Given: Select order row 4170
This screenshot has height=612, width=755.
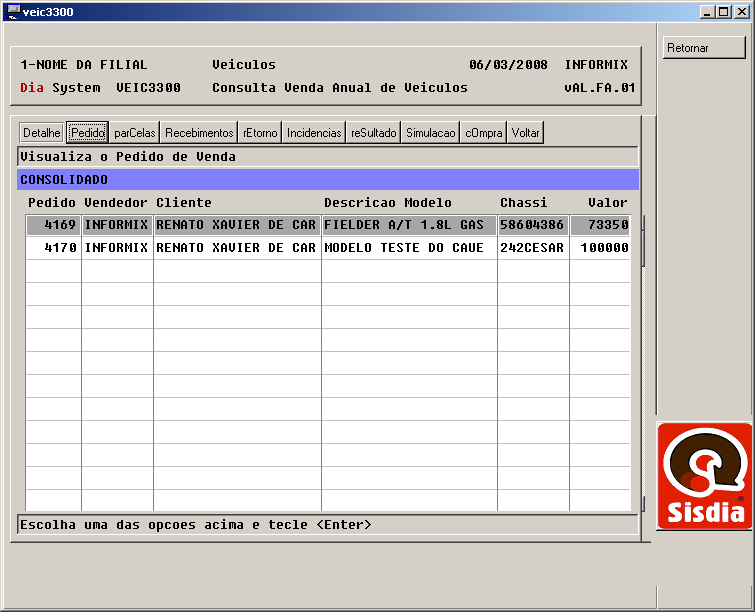Looking at the screenshot, I should (54, 248).
